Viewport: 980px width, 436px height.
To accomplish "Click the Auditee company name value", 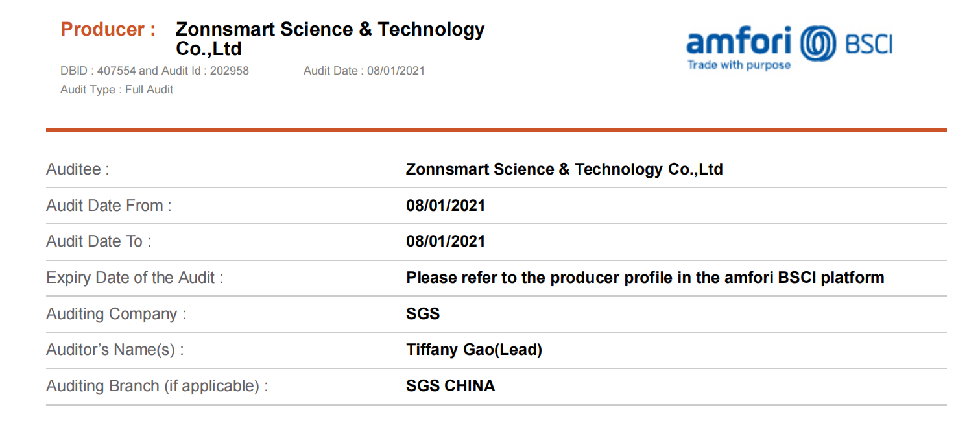I will tap(564, 170).
